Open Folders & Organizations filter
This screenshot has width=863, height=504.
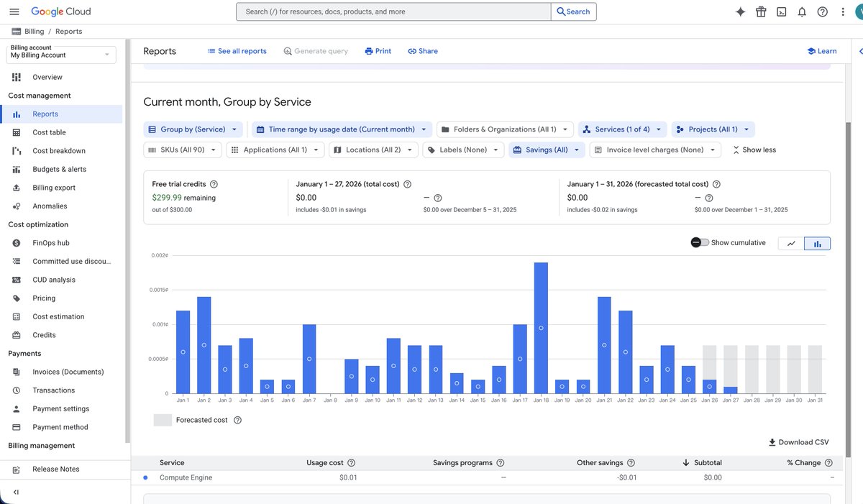505,129
